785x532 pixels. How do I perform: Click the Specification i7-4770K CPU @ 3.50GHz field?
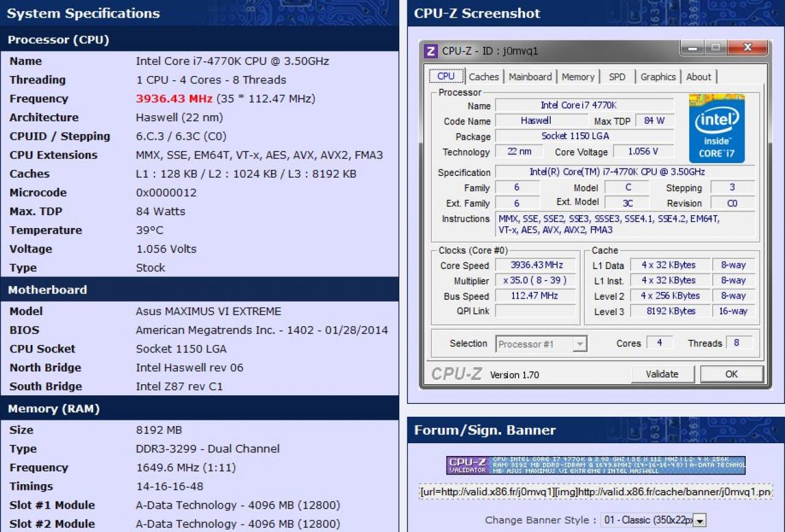tap(625, 172)
